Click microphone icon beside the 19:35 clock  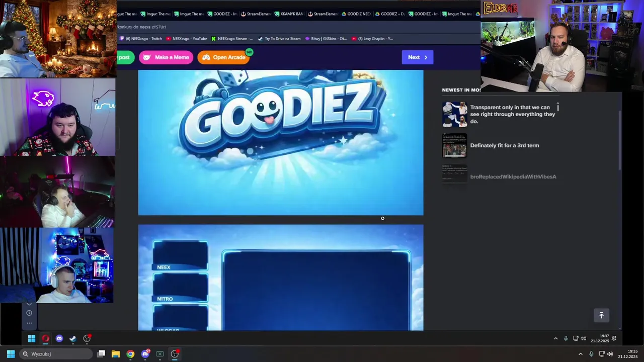pos(591,354)
